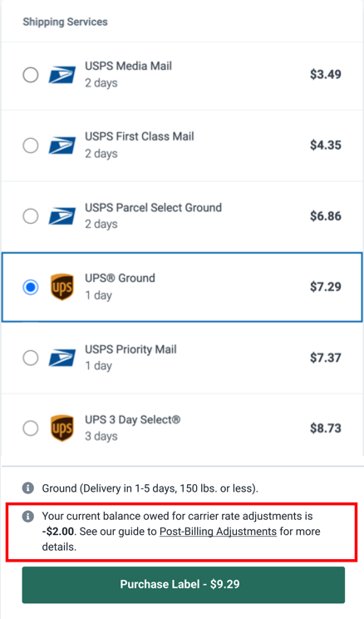Click the Purchase Label - $9.29 button

point(184,585)
